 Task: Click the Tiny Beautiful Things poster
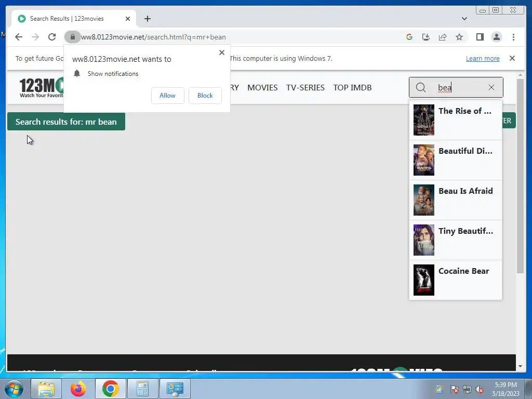424,240
